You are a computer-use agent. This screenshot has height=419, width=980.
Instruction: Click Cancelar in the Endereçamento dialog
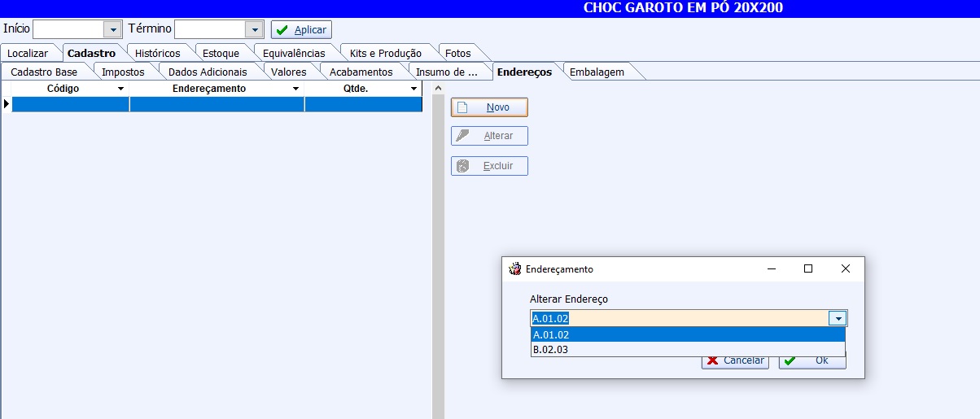735,360
